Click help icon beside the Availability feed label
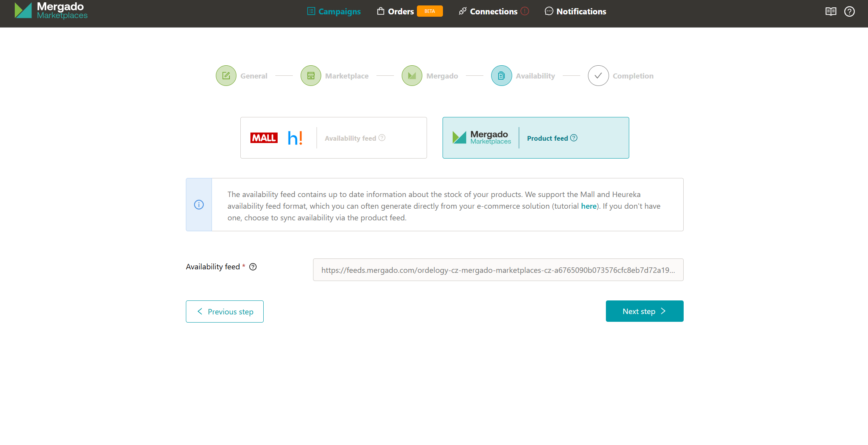Screen dimensions: 868x445 253,267
